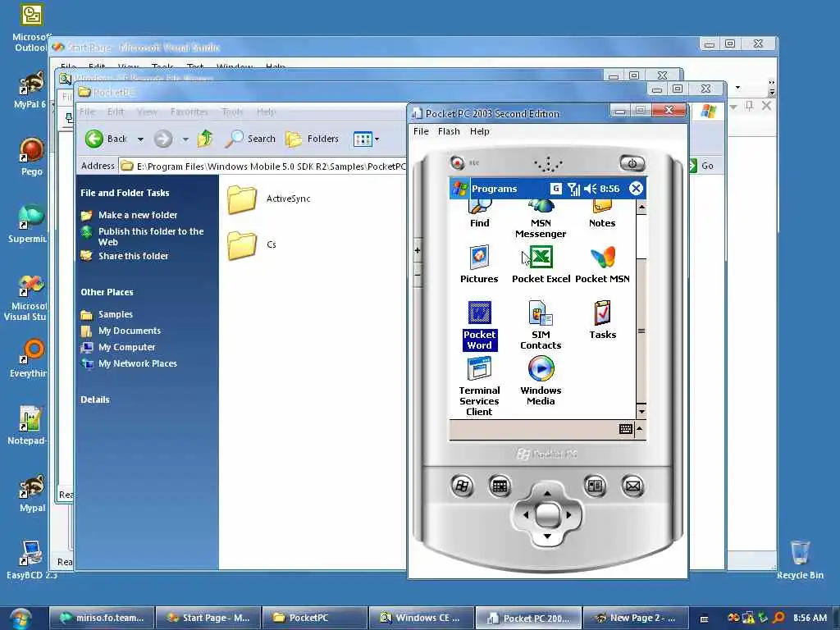This screenshot has height=630, width=840.
Task: Open the Find program
Action: click(479, 214)
